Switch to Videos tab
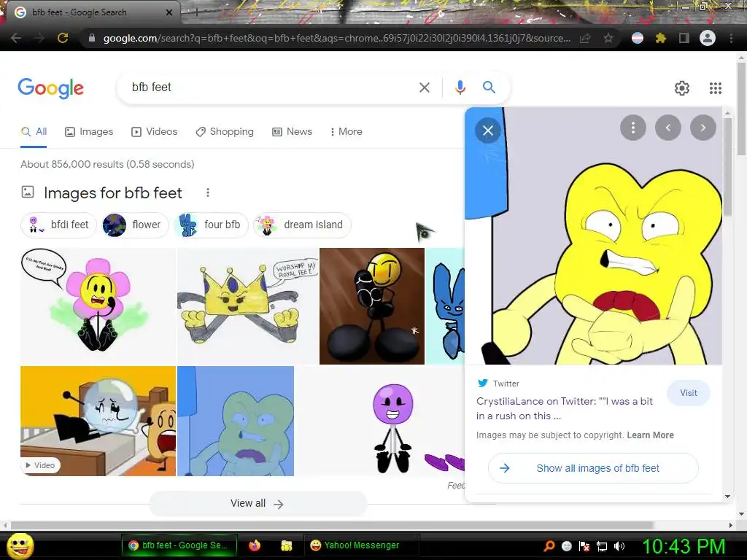The height and width of the screenshot is (560, 747). coord(155,132)
